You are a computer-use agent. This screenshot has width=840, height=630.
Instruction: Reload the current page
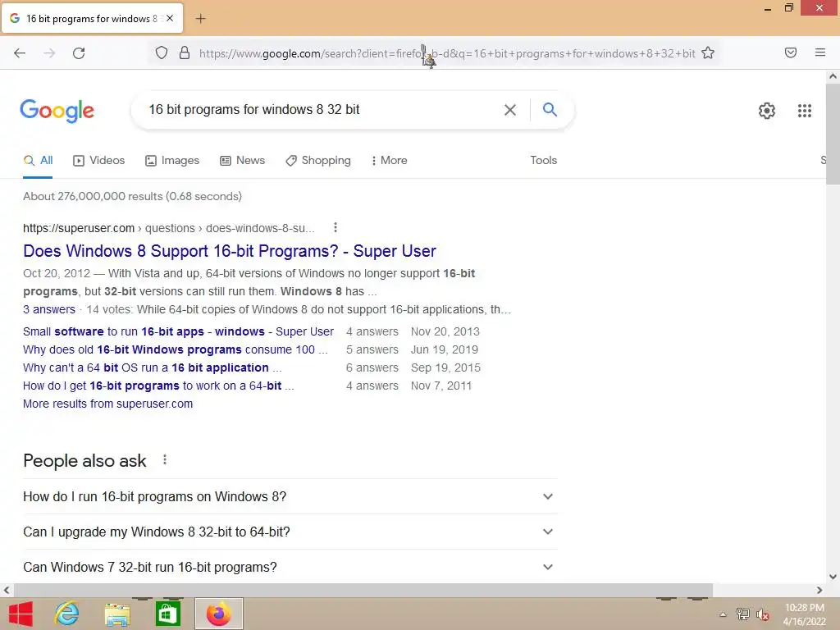pyautogui.click(x=79, y=53)
